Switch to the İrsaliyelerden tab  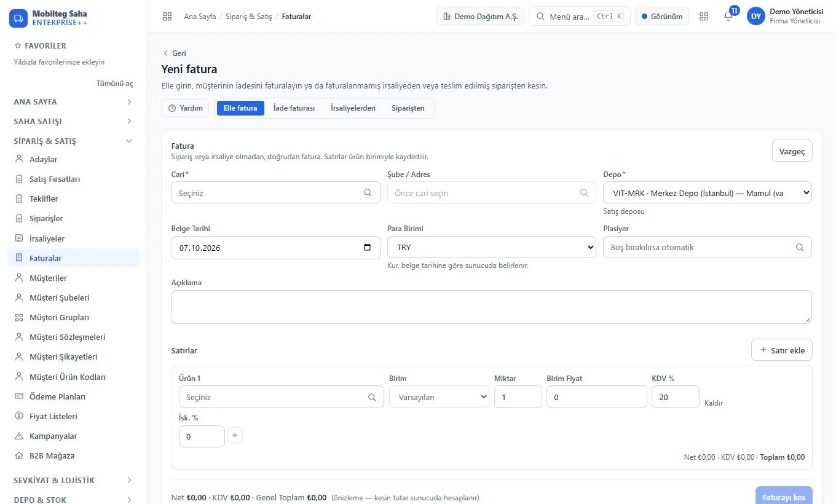(353, 108)
